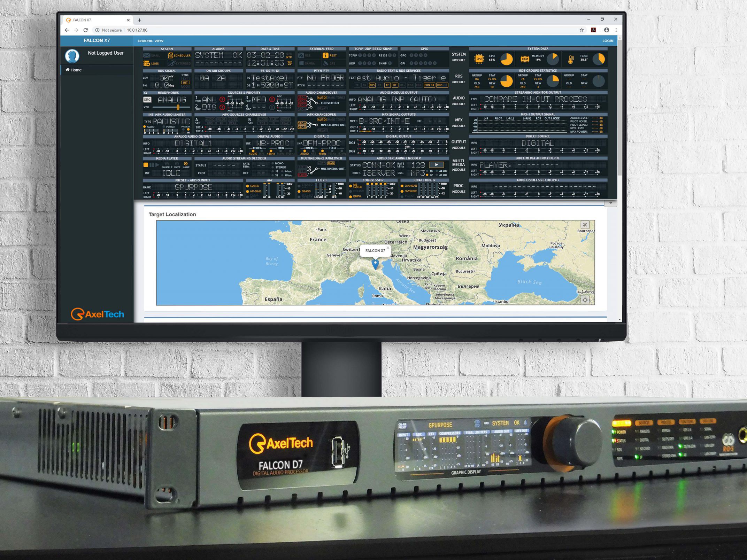The height and width of the screenshot is (560, 747).
Task: Click the alarm clock icon beside the time
Action: click(290, 63)
